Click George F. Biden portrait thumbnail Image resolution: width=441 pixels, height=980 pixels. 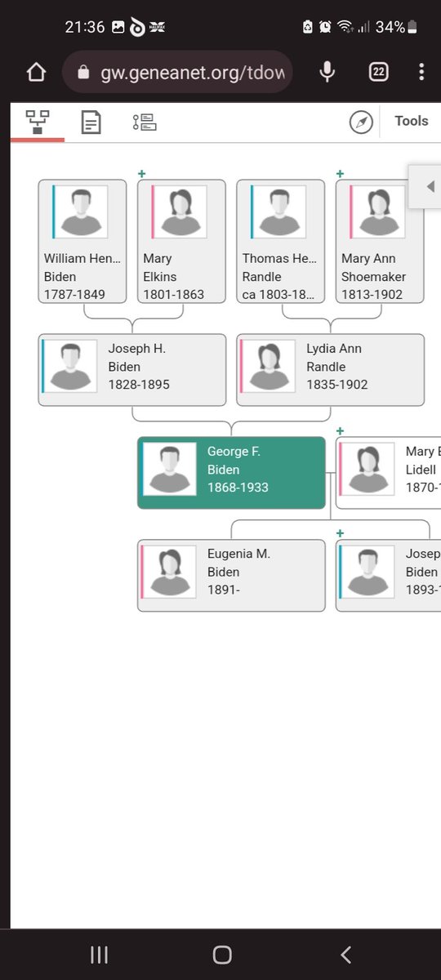click(170, 469)
